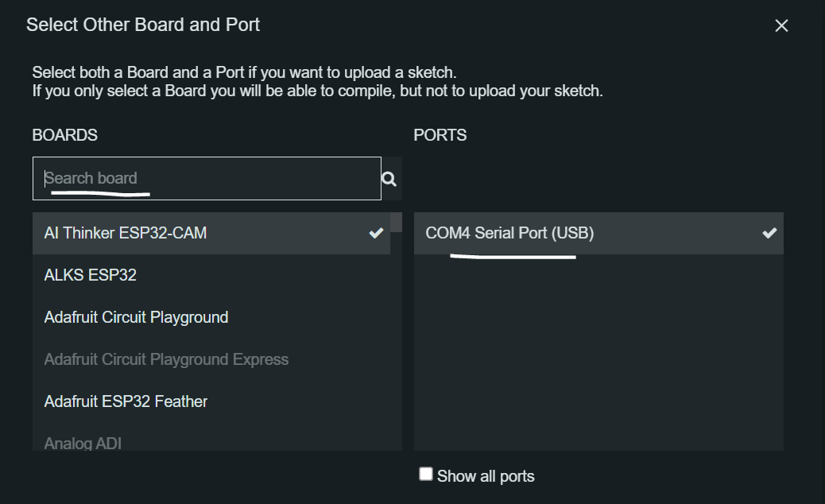Click the dialog title text
Screen dimensions: 825x504
143,25
